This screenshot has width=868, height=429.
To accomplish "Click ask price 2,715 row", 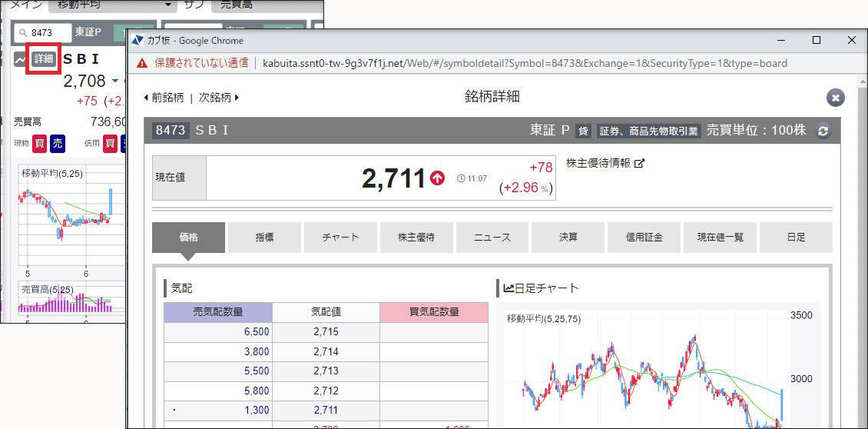I will (326, 332).
